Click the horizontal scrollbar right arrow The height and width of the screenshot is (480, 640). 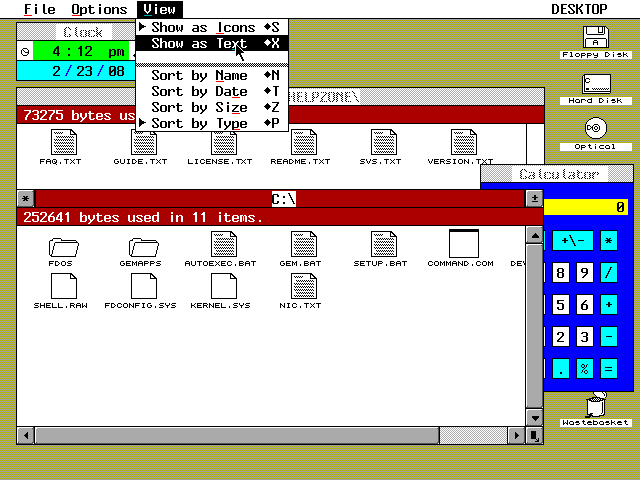pos(516,435)
